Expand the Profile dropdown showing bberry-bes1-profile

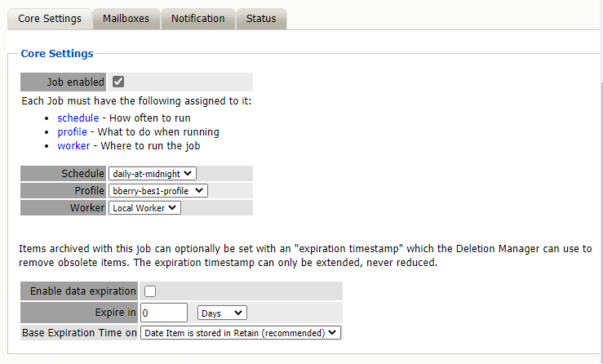pos(158,190)
